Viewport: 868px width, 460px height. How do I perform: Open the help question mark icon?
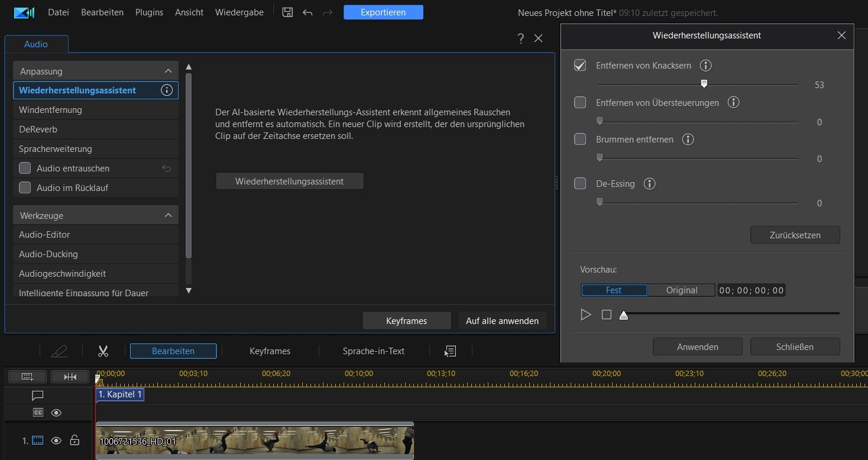(520, 38)
